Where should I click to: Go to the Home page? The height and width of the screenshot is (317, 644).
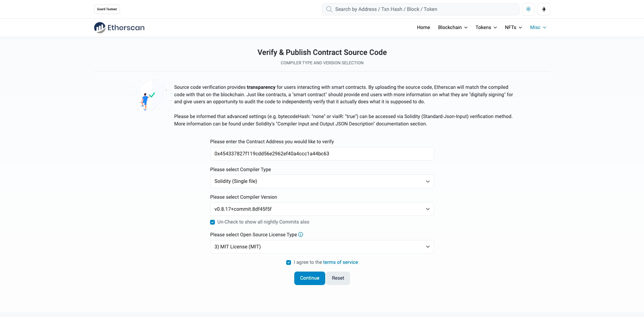[x=423, y=27]
